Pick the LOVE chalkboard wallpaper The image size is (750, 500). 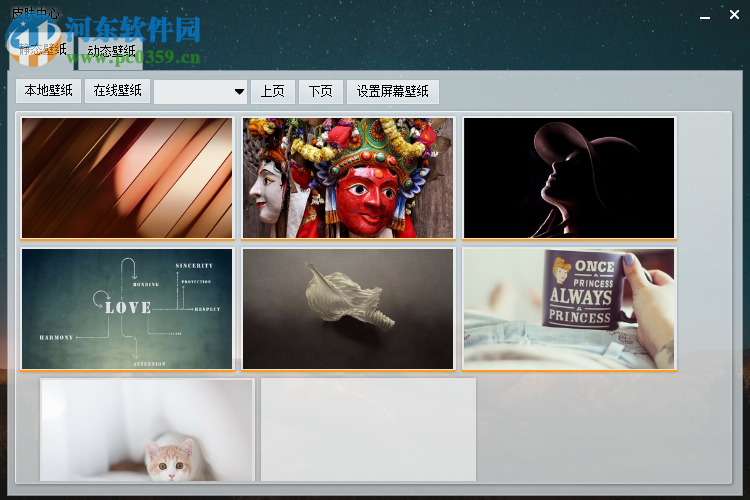click(x=127, y=309)
